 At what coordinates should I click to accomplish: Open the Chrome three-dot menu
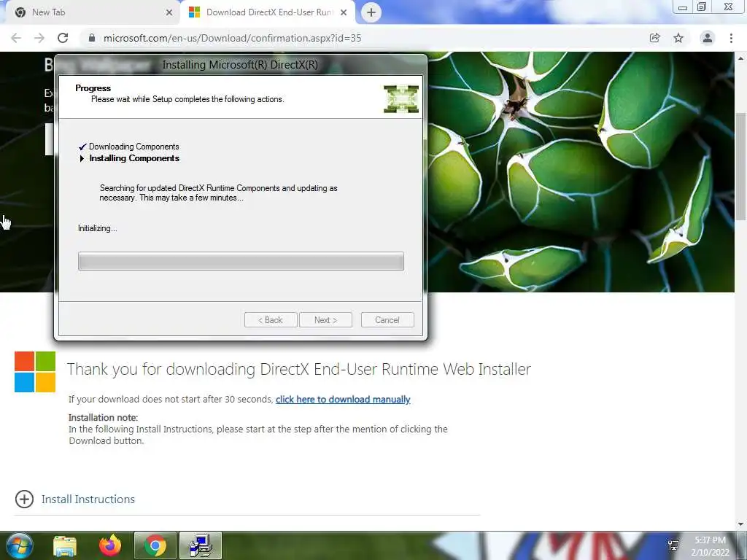tap(731, 38)
